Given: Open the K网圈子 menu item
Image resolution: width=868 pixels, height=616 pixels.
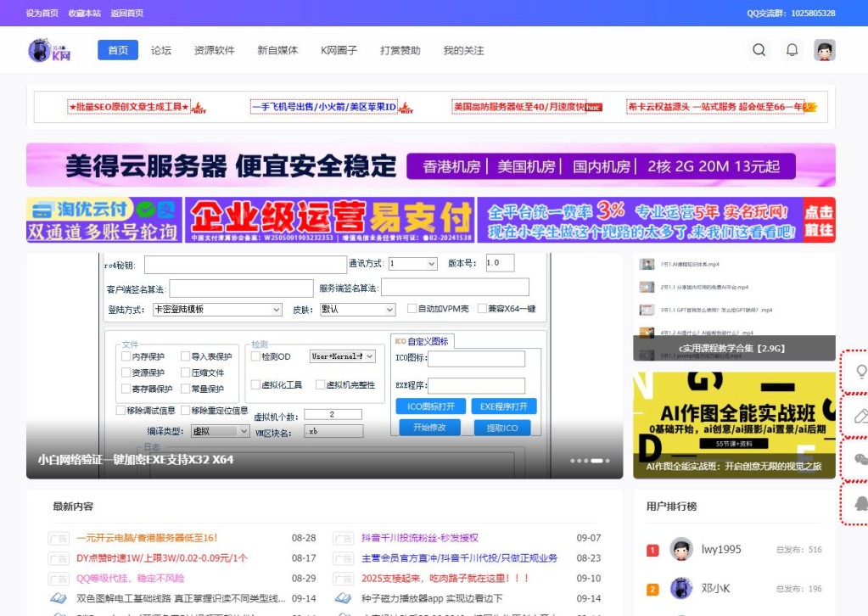Looking at the screenshot, I should (x=339, y=50).
